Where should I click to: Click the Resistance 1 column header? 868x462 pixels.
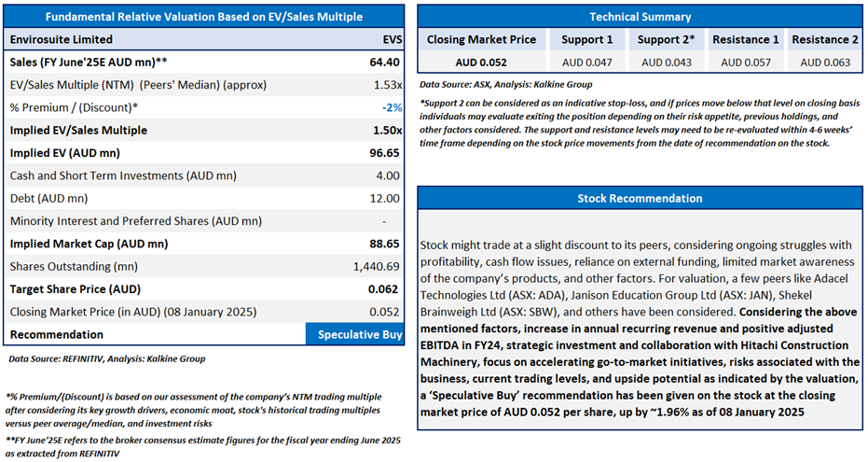745,39
